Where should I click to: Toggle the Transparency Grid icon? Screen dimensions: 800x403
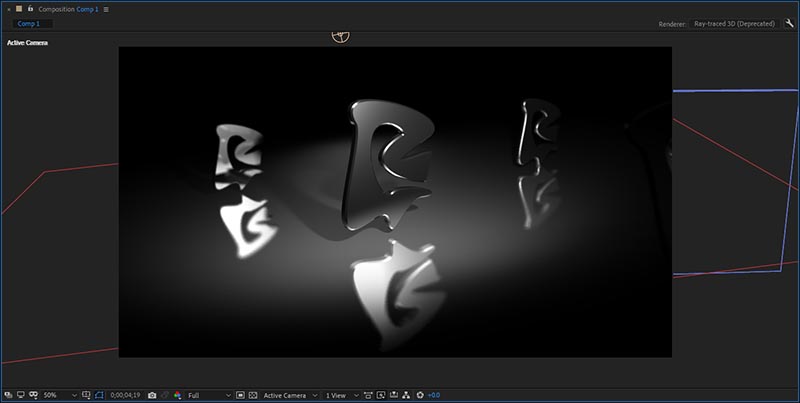pos(253,395)
